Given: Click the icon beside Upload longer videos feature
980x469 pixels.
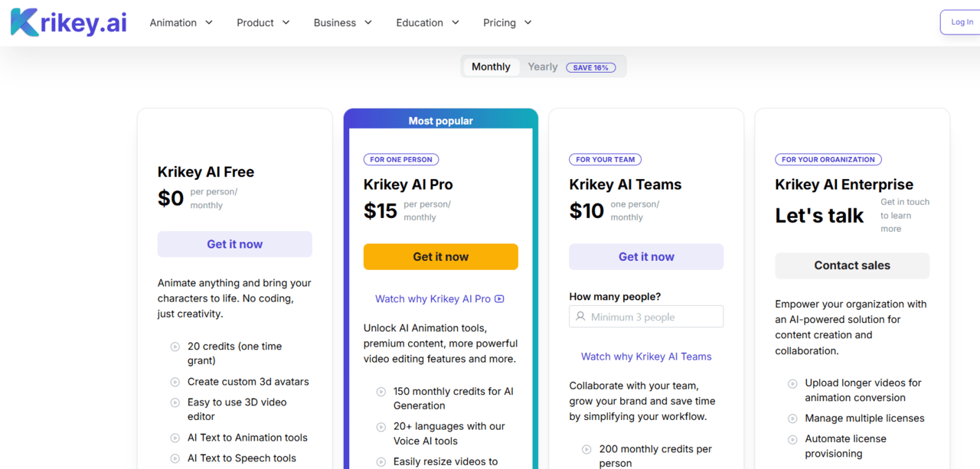Looking at the screenshot, I should pos(792,383).
